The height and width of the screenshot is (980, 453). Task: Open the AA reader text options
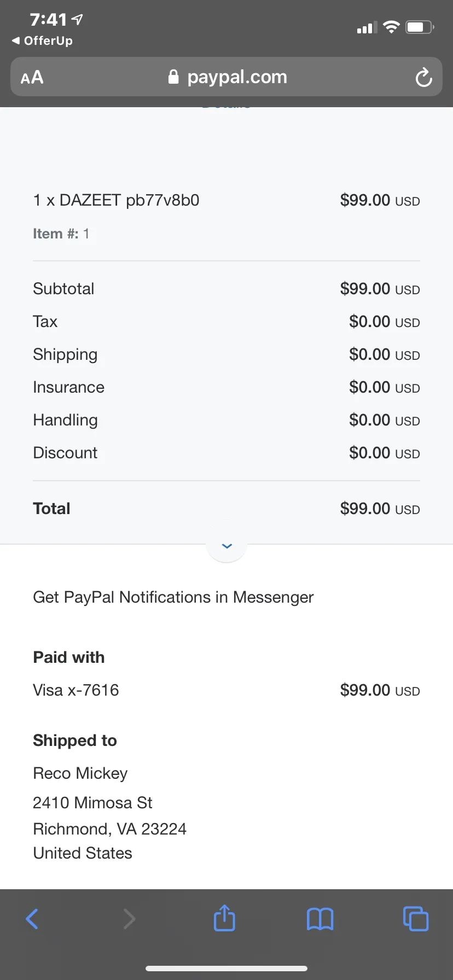tap(32, 77)
